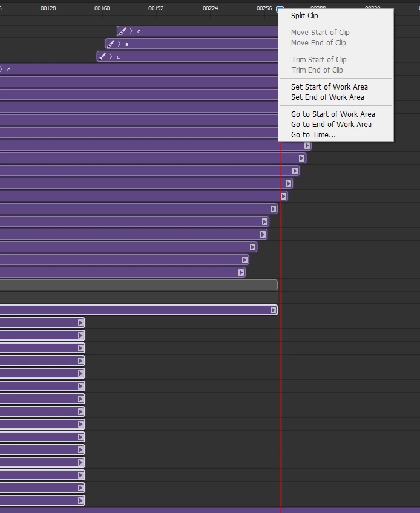This screenshot has height=513, width=420.
Task: Click the end arrow of the white-outlined long clip
Action: point(274,310)
